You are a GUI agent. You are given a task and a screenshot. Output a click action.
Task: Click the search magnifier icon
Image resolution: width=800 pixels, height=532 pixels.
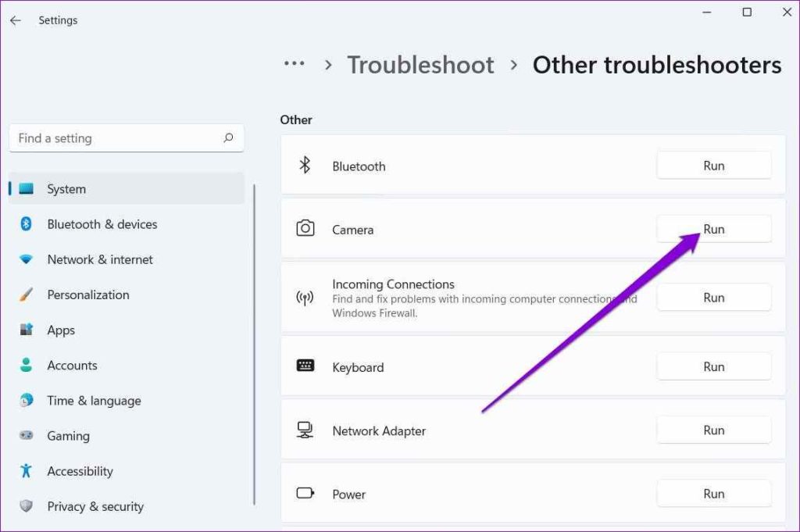(x=228, y=137)
